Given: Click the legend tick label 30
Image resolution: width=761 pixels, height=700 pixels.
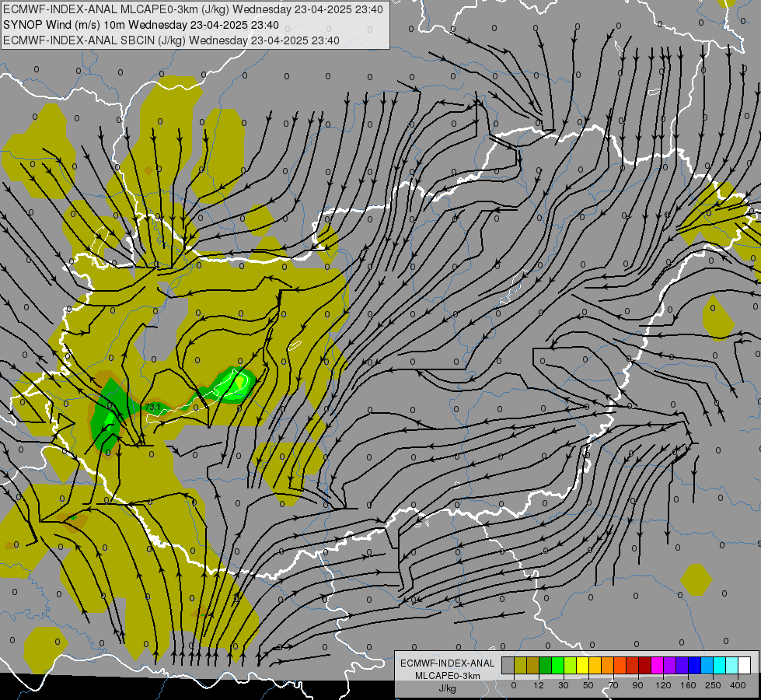Looking at the screenshot, I should point(564,685).
